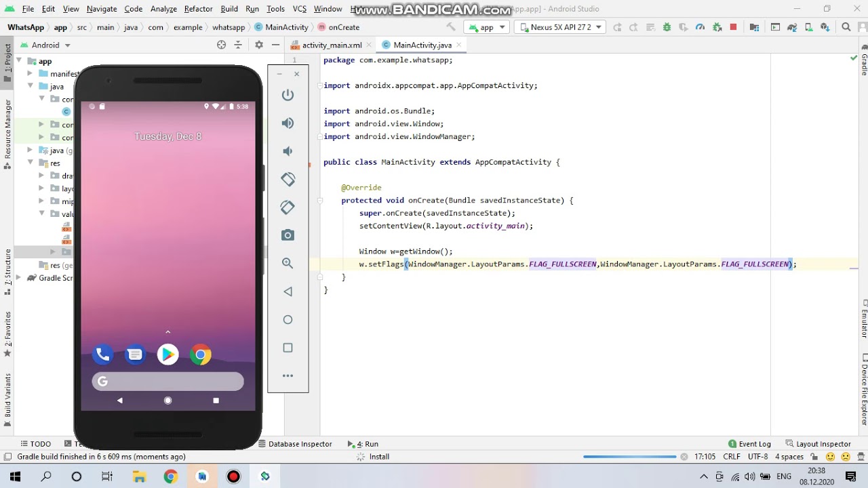Open the Android project view dropdown
The width and height of the screenshot is (868, 488).
coord(45,45)
